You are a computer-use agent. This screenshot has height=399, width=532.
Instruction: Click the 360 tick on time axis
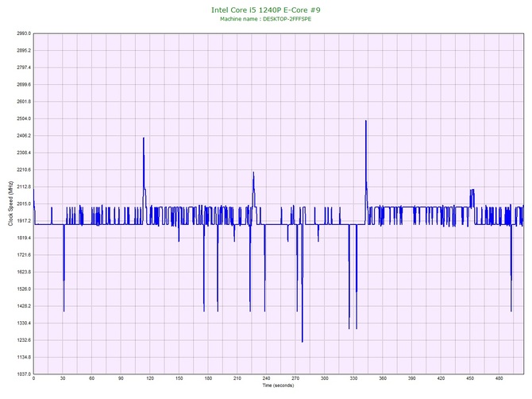coord(383,378)
